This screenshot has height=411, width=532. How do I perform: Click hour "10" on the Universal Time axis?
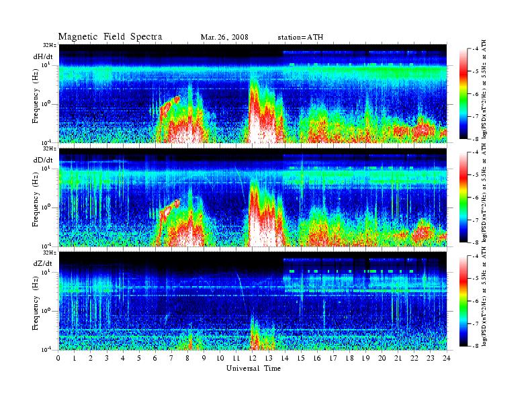[x=220, y=358]
